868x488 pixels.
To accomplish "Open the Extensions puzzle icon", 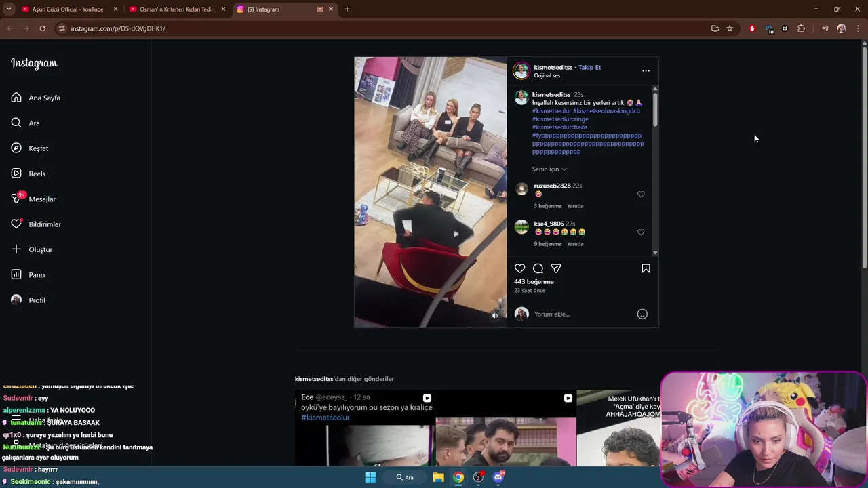I will [801, 28].
